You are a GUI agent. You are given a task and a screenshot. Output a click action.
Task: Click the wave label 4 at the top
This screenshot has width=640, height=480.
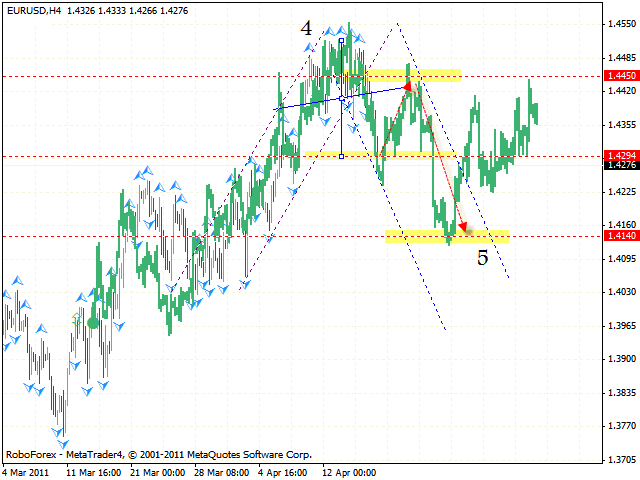(x=306, y=29)
